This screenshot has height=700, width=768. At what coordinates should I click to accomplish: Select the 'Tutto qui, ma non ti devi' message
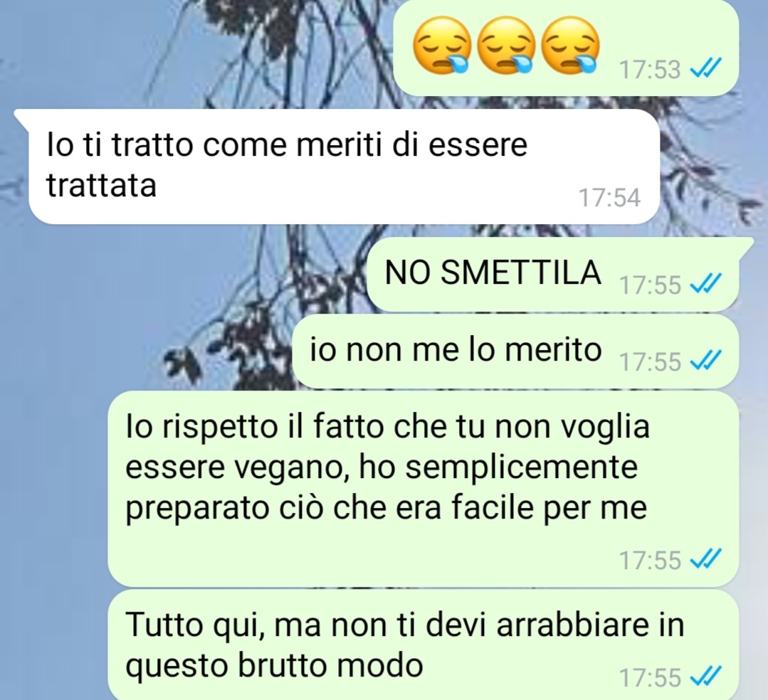click(x=423, y=645)
